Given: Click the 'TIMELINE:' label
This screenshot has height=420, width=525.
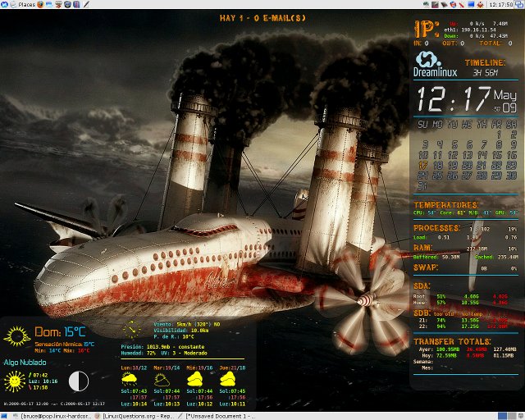Looking at the screenshot, I should [485, 62].
